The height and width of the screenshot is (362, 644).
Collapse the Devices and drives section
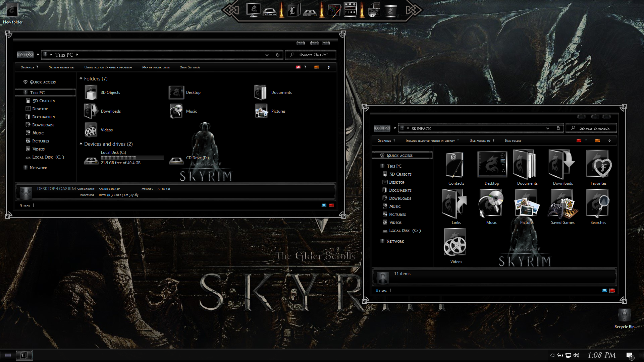tap(81, 144)
